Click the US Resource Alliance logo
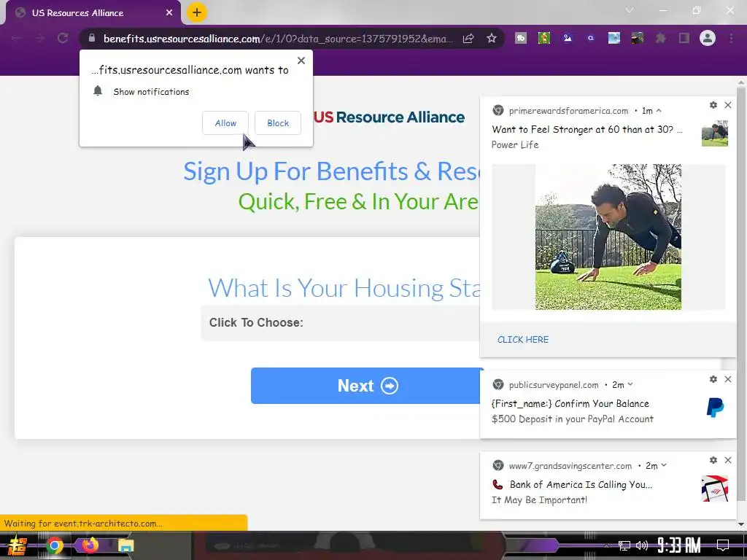Screen dimensions: 747x560 click(x=389, y=117)
